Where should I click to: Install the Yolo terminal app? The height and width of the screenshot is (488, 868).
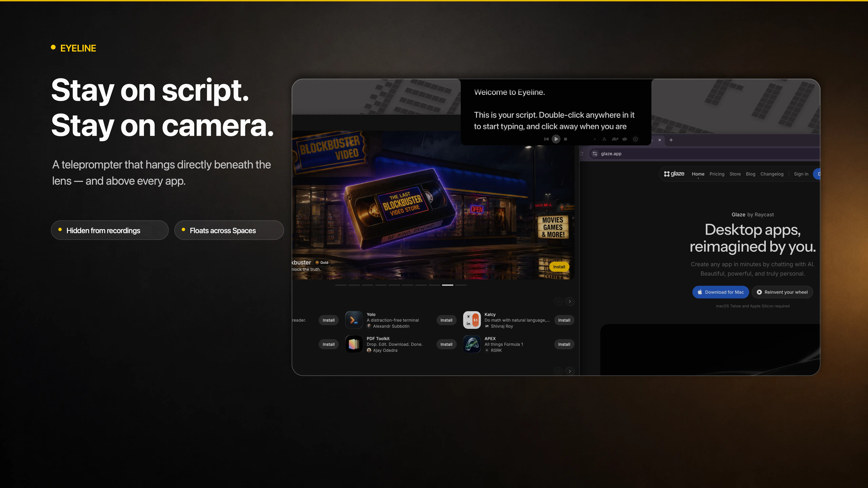pos(447,320)
